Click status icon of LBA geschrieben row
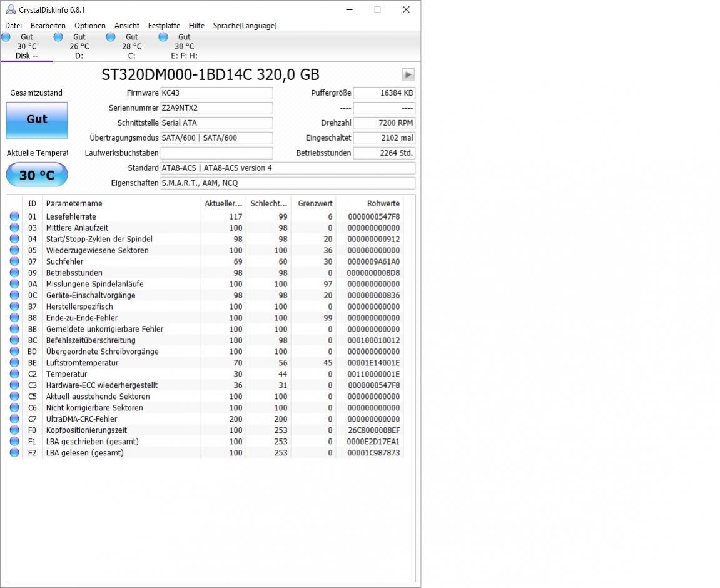Image resolution: width=720 pixels, height=588 pixels. [14, 441]
